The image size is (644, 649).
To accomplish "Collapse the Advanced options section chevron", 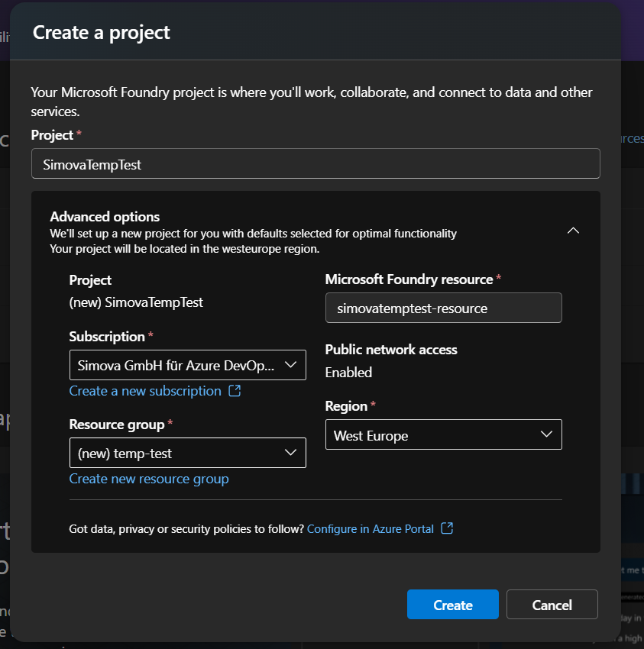I will pyautogui.click(x=573, y=231).
